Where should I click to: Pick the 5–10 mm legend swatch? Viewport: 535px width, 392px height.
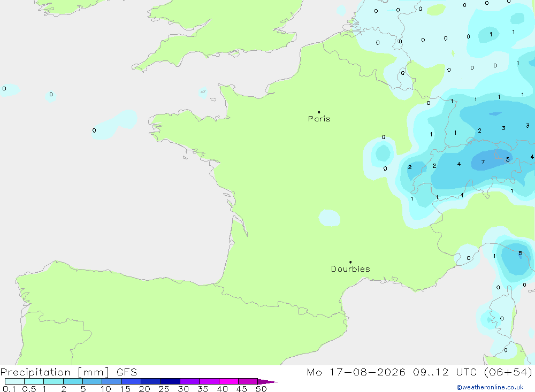click(93, 381)
